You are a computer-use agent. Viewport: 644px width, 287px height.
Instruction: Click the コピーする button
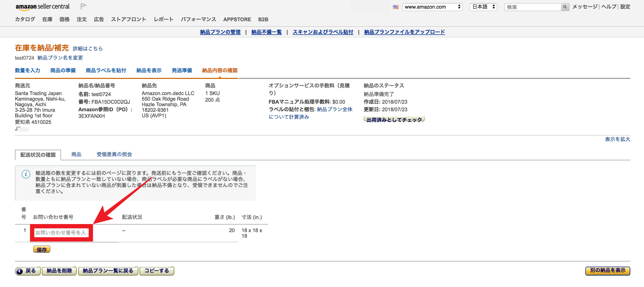(157, 271)
